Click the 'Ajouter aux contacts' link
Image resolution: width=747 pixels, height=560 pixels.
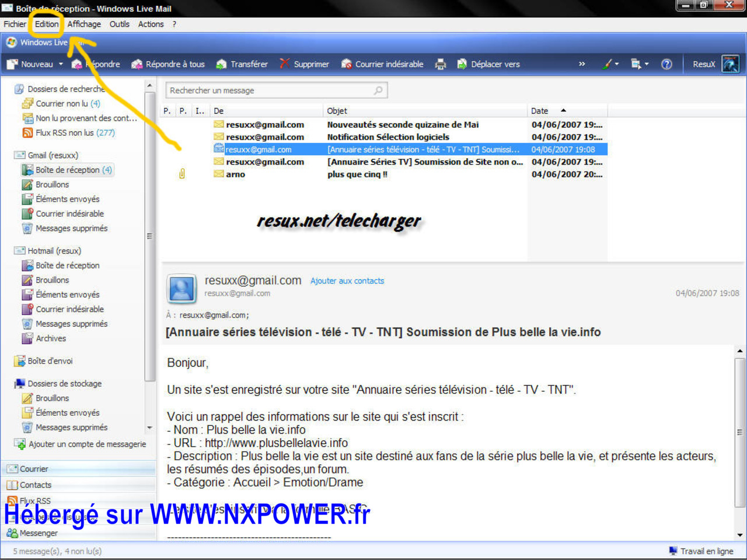347,281
